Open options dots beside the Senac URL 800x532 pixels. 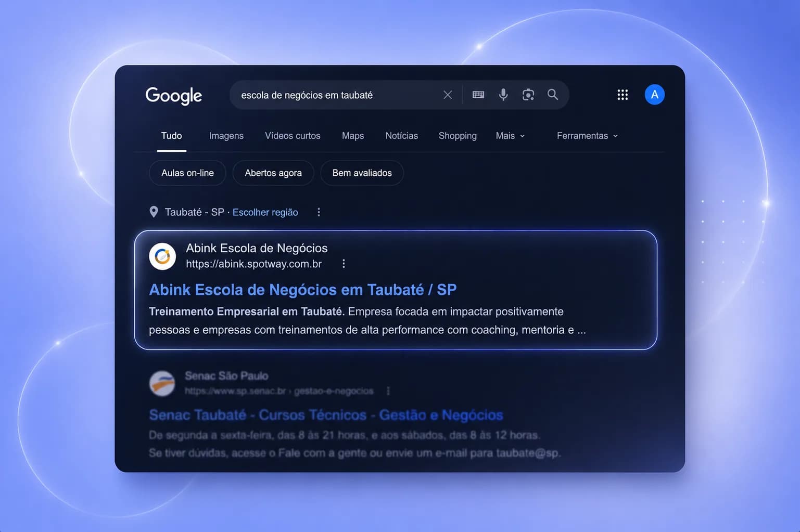click(388, 391)
